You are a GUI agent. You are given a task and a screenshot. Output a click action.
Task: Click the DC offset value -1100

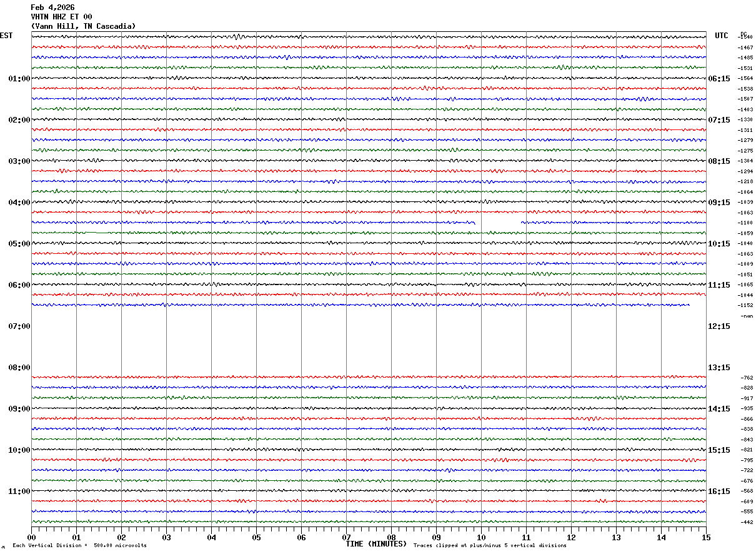pos(746,223)
